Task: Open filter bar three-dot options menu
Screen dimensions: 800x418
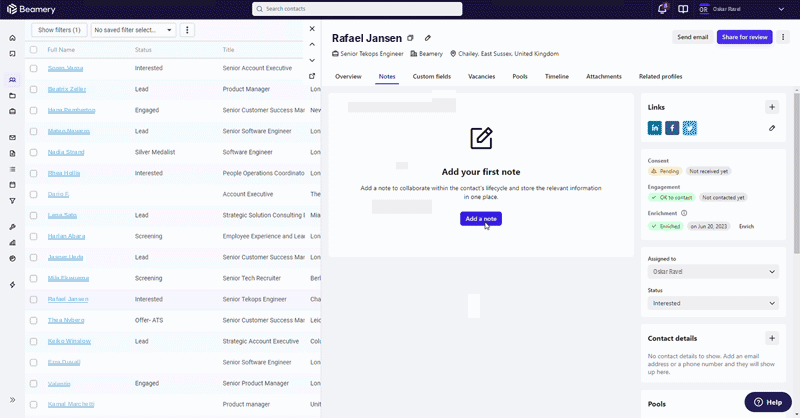Action: coord(187,30)
